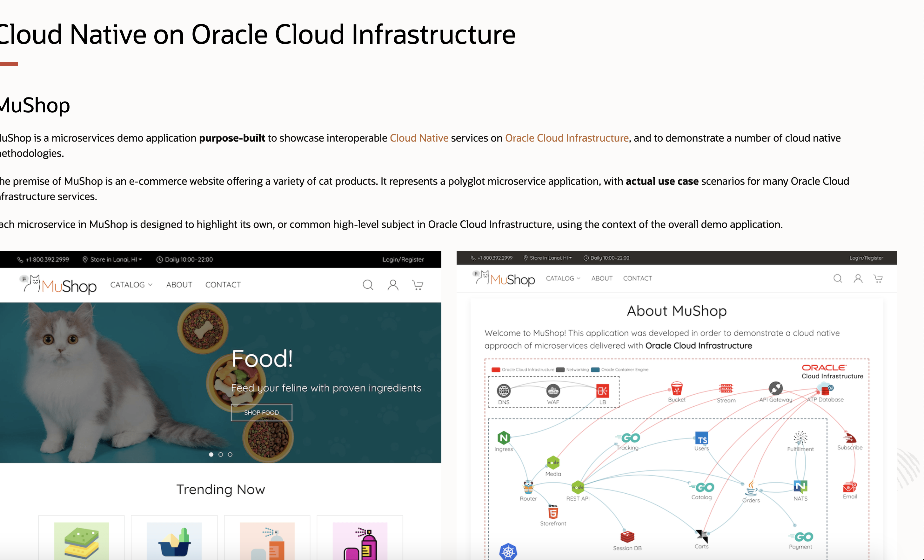Click the phone icon next to +1 800.392.2999
This screenshot has height=560, width=924.
[20, 259]
